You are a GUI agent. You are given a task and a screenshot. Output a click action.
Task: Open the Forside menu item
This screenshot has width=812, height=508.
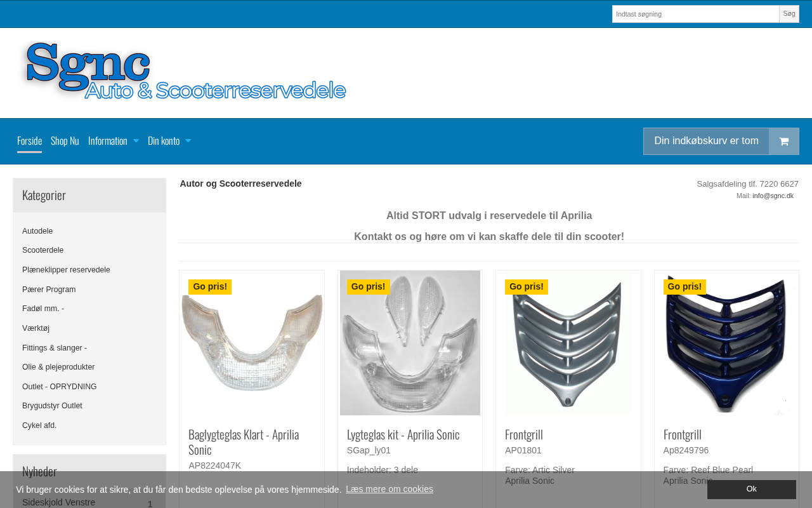pos(29,141)
